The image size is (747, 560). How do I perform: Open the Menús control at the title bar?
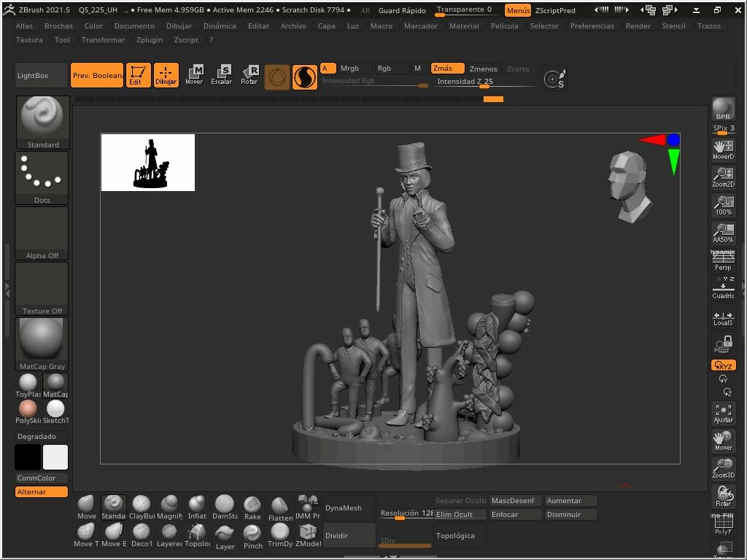pyautogui.click(x=517, y=9)
